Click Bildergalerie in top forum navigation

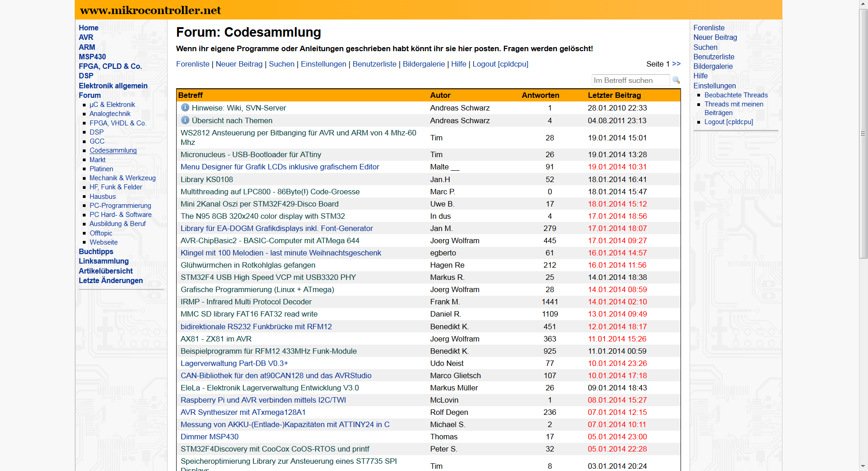[x=424, y=64]
